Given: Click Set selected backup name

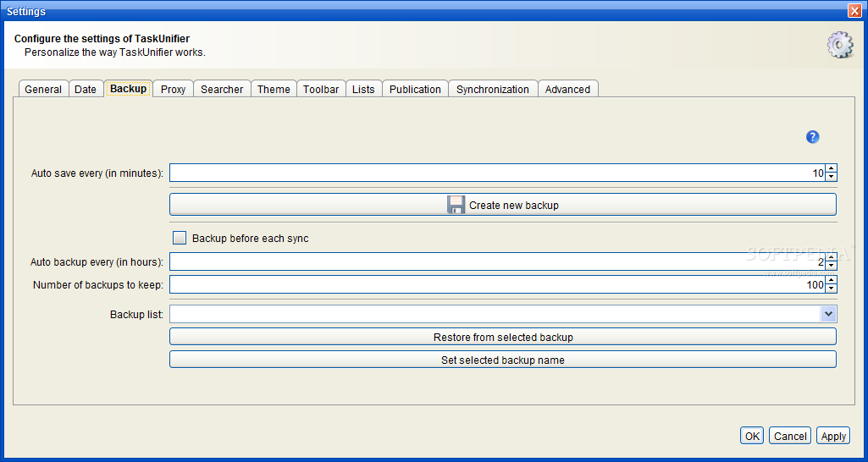Looking at the screenshot, I should point(503,360).
